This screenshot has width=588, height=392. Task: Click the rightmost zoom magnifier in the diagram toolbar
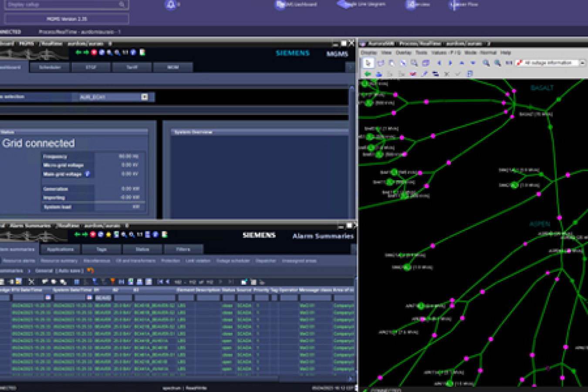(x=497, y=63)
